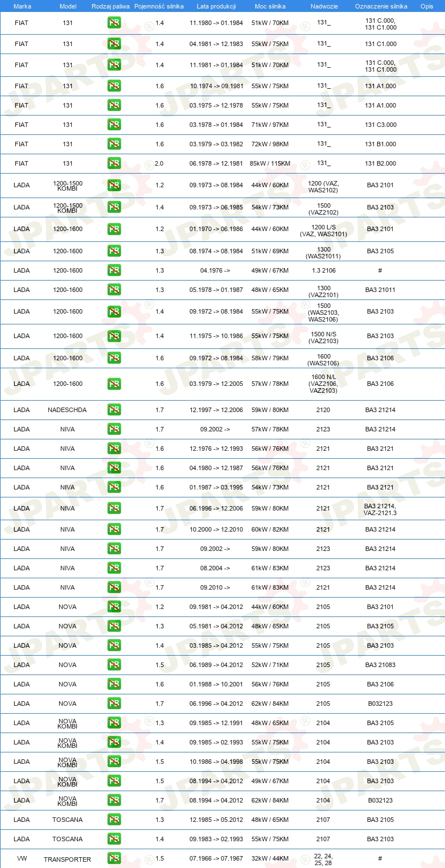This screenshot has width=445, height=868.
Task: Click the fuel icon in the LADA TOSCANA 1.4 row
Action: pos(114,839)
